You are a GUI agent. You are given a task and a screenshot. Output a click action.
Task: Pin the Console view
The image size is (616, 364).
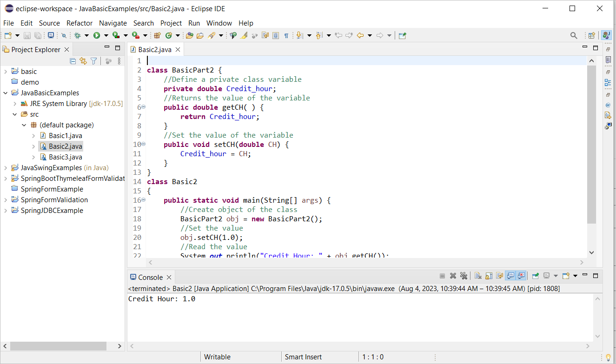point(534,275)
